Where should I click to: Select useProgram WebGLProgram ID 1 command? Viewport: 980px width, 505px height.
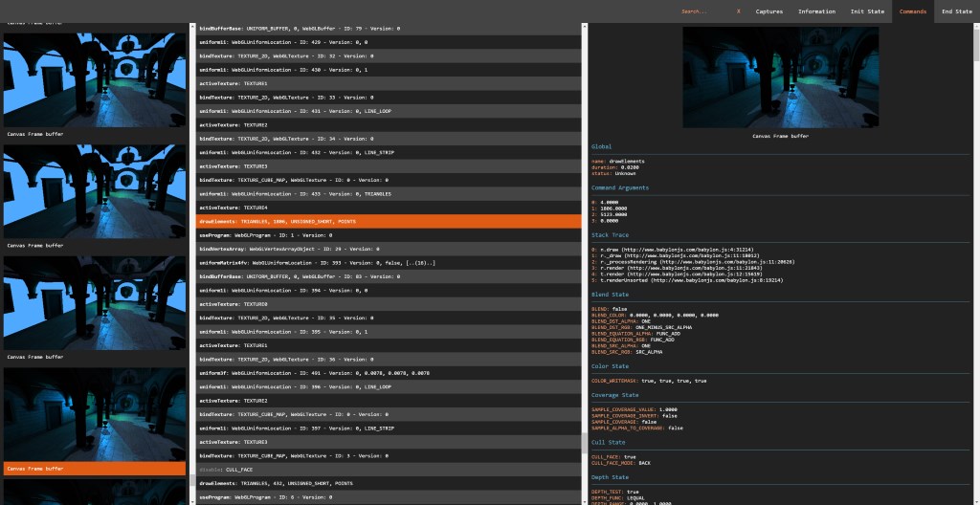pos(389,235)
